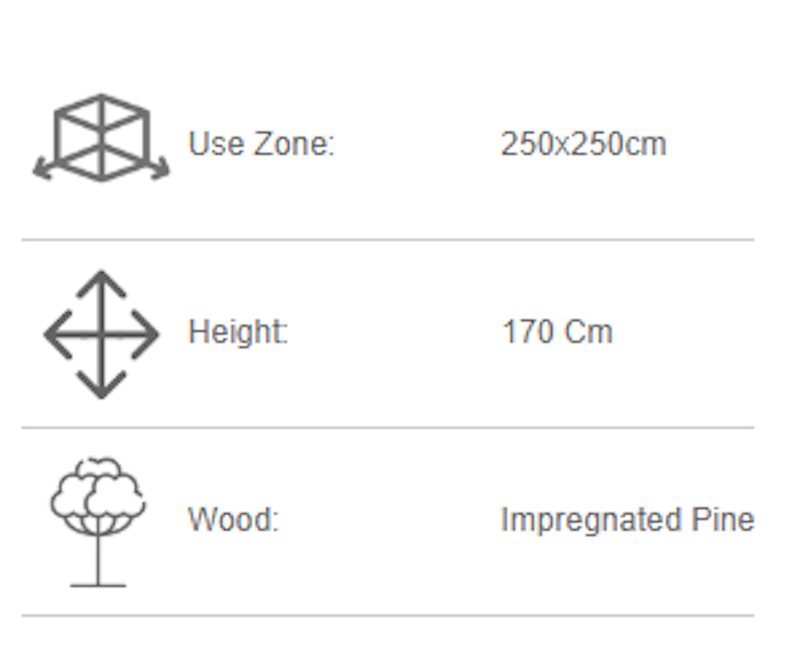Select the 170 Cm value

[x=557, y=332]
